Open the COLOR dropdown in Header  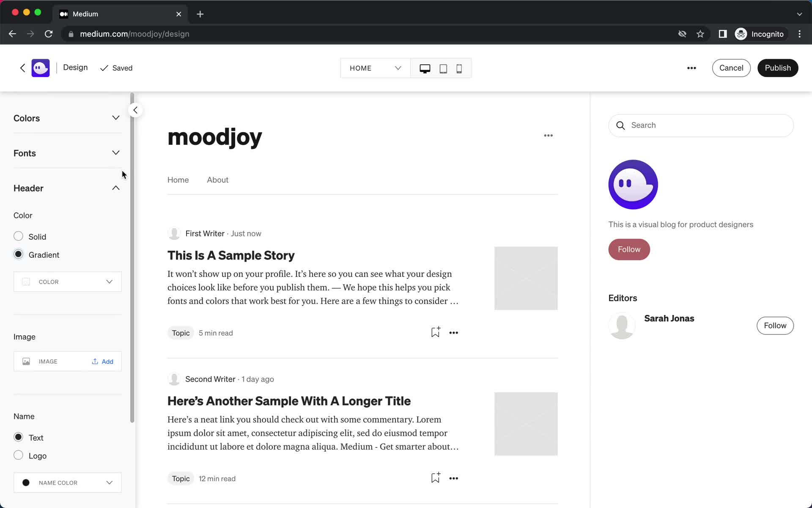pyautogui.click(x=67, y=282)
